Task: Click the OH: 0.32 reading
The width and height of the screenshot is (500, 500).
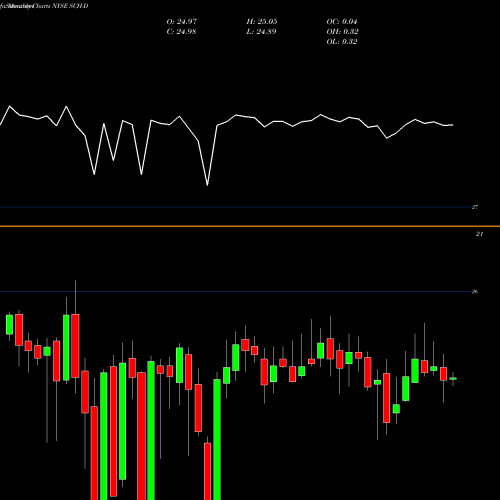Action: [342, 32]
